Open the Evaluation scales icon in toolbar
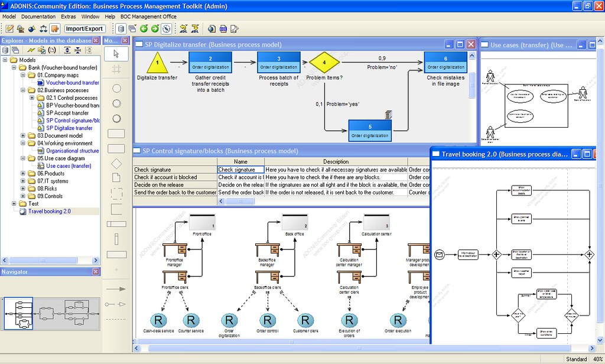Screen dimensions: 605x364 click(43, 28)
